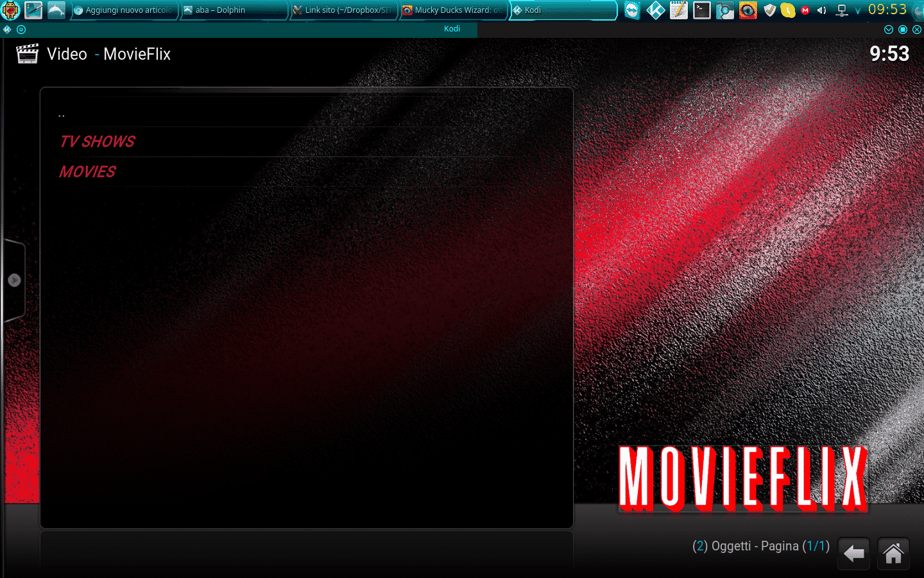This screenshot has width=924, height=578.
Task: Switch to Mucky Ducks Wizard taskbar window
Action: click(x=453, y=10)
